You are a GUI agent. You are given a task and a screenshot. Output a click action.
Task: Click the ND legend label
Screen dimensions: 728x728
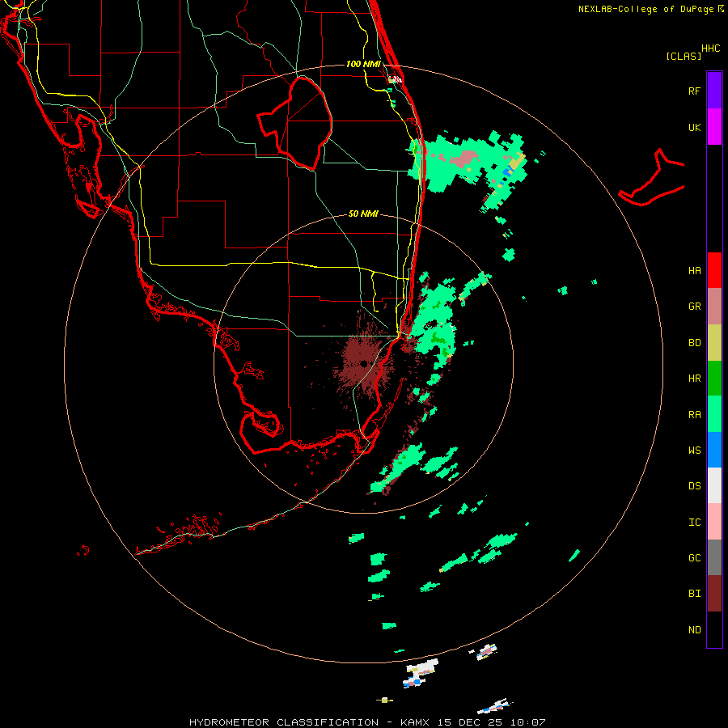point(694,630)
